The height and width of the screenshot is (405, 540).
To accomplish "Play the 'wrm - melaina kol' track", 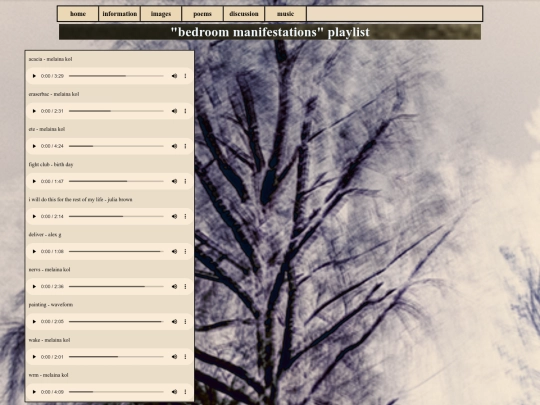I will point(34,392).
